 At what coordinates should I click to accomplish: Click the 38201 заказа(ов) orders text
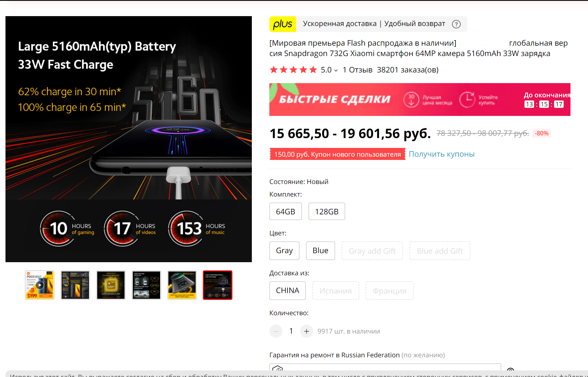pyautogui.click(x=408, y=70)
